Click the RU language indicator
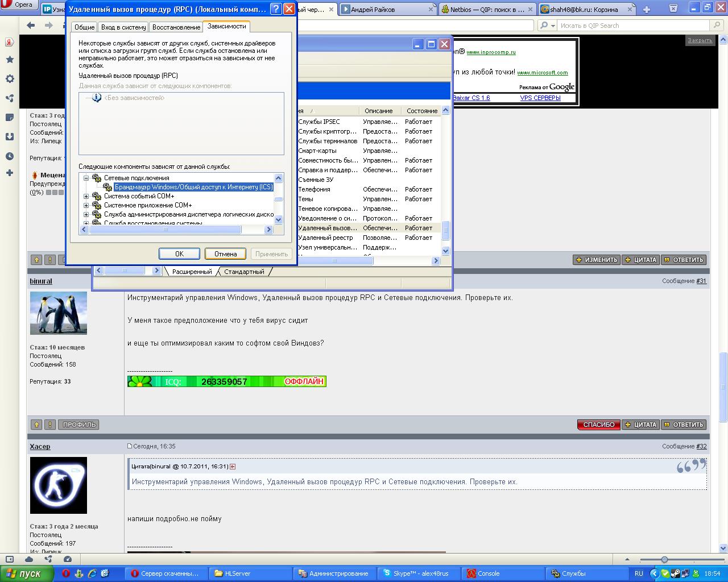The height and width of the screenshot is (582, 728). 639,573
